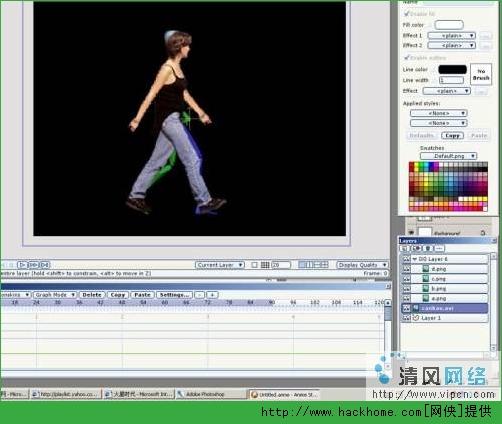
Task: Toggle visibility of Layer 1
Action: (406, 318)
